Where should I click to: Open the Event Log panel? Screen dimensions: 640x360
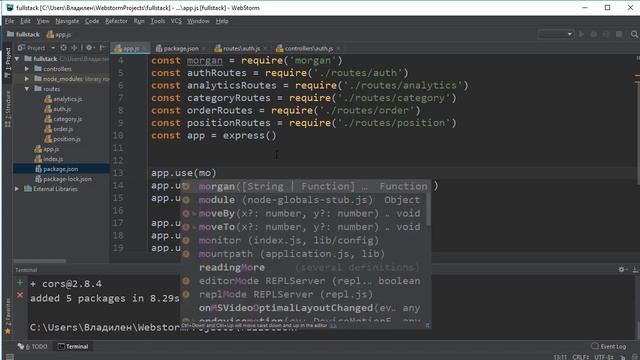[x=609, y=346]
